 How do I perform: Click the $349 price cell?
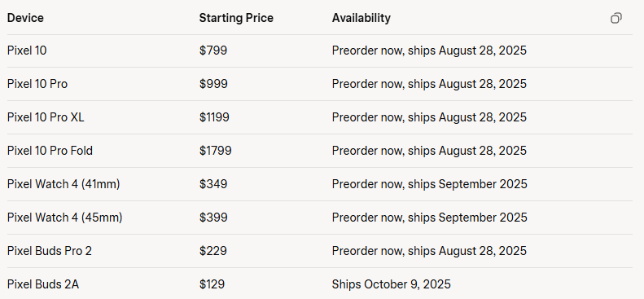pyautogui.click(x=213, y=184)
